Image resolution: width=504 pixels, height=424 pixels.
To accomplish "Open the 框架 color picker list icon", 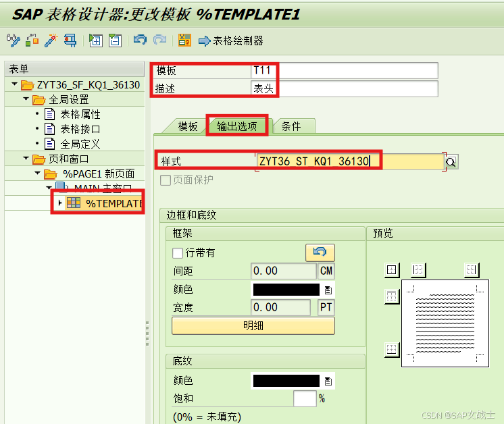I will click(x=328, y=290).
